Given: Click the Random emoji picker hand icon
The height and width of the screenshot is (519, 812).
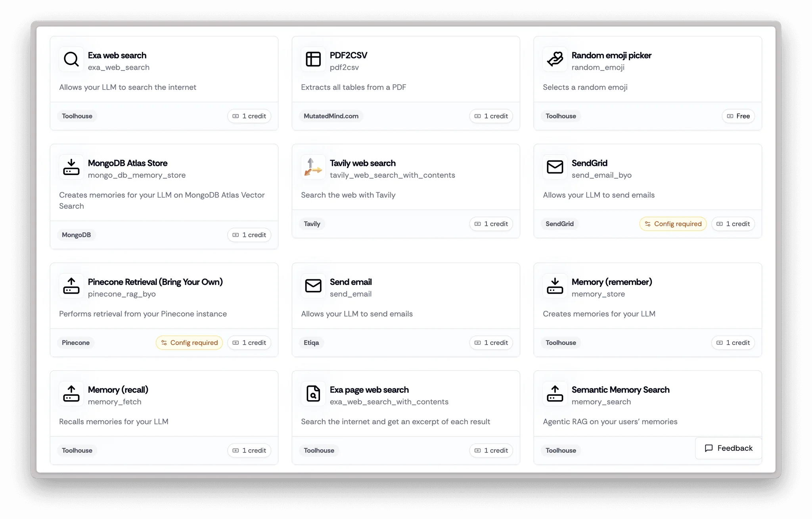Looking at the screenshot, I should click(x=555, y=59).
